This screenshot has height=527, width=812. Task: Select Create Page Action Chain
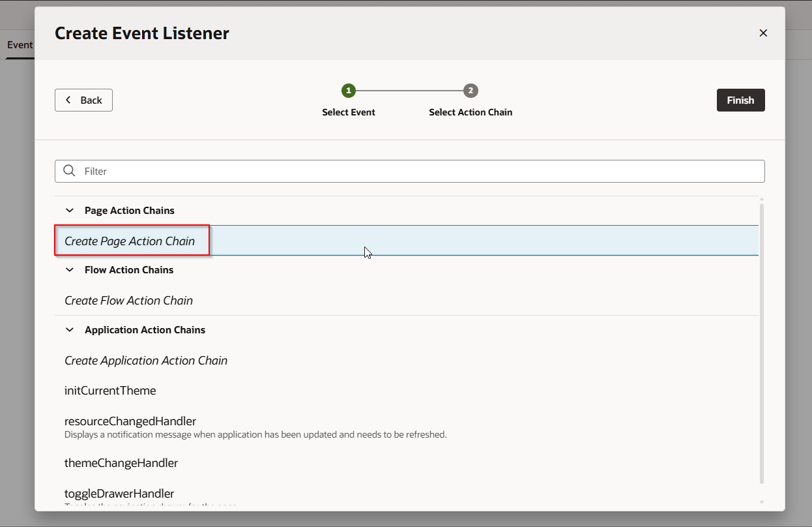coord(130,241)
